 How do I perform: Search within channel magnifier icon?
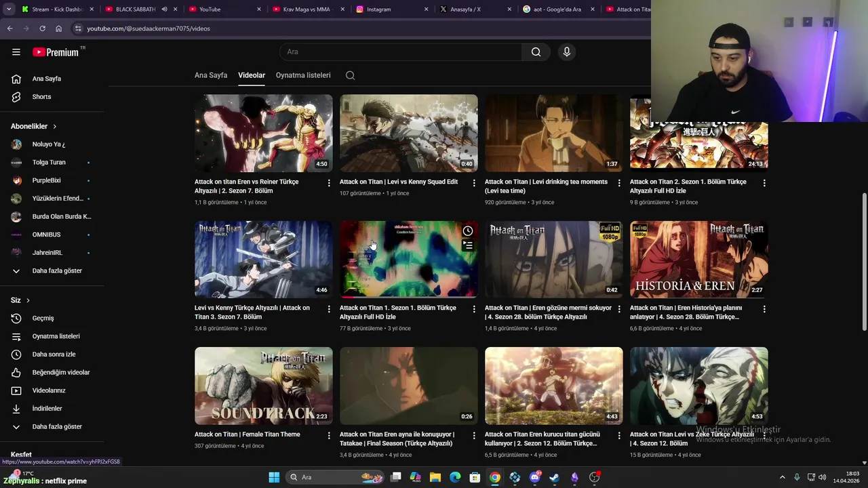point(351,75)
